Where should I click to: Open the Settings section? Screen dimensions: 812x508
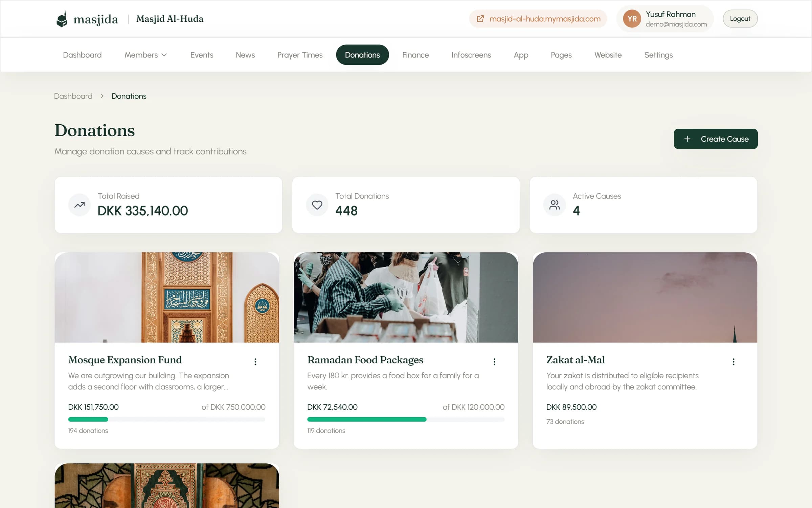(658, 55)
